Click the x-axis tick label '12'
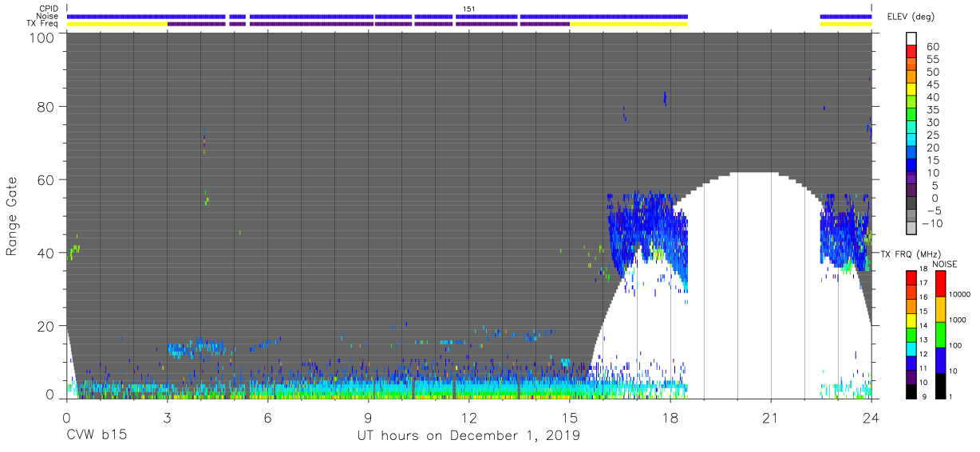The image size is (980, 452). coord(469,418)
